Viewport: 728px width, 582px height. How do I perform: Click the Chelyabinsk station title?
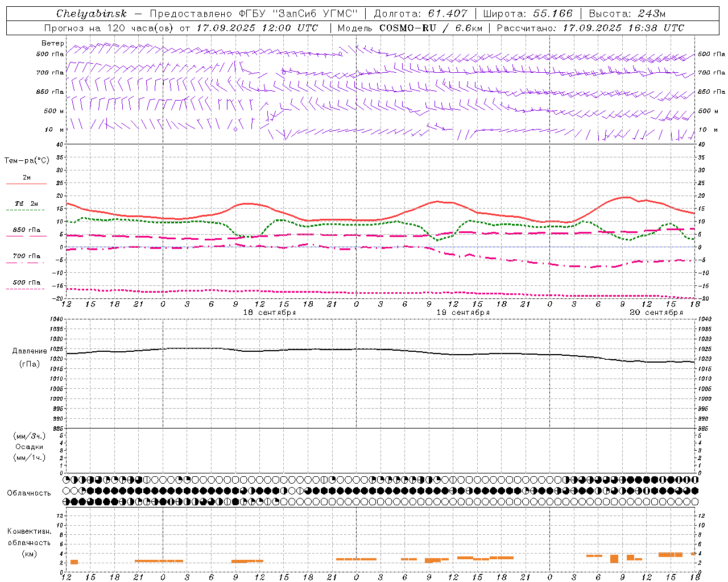tap(92, 14)
